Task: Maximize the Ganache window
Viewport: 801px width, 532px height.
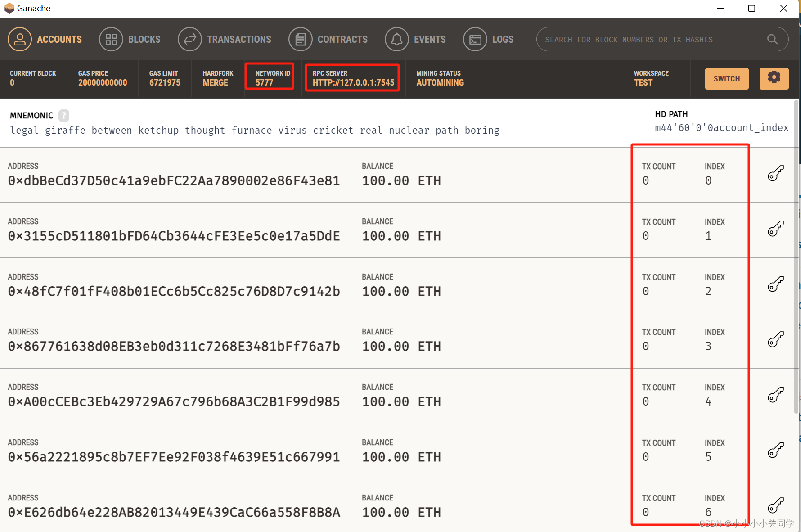Action: click(x=751, y=8)
